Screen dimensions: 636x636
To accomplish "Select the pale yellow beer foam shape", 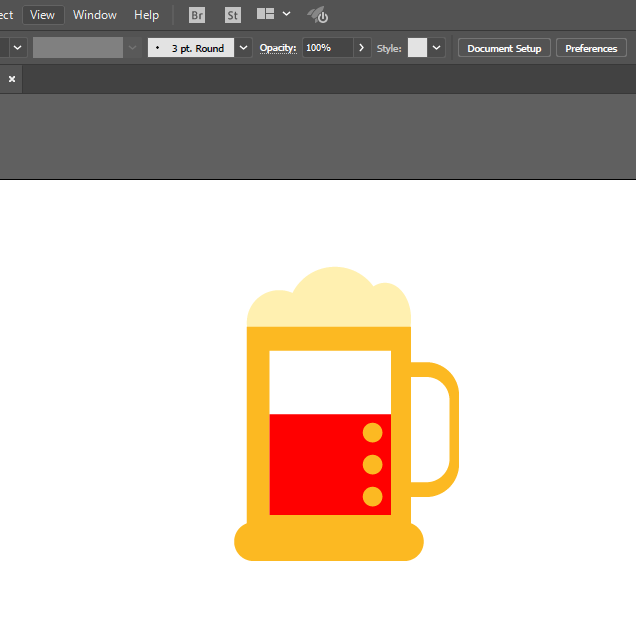I will [330, 300].
